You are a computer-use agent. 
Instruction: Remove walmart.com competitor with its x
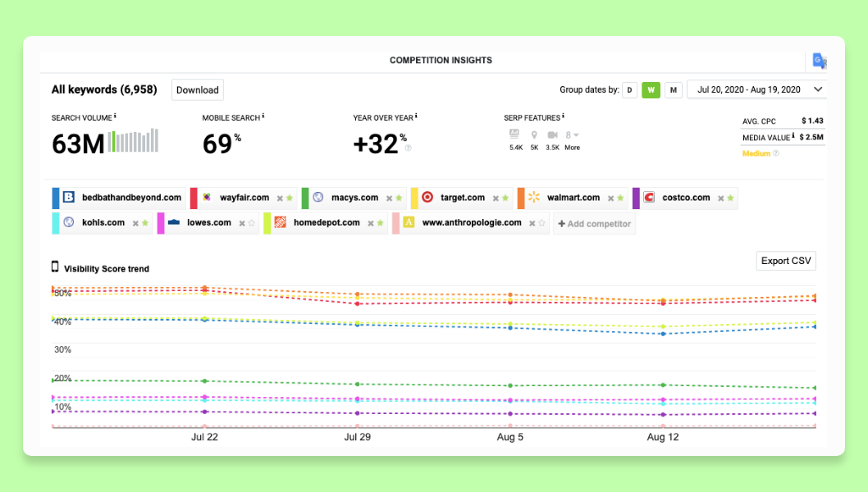click(610, 198)
